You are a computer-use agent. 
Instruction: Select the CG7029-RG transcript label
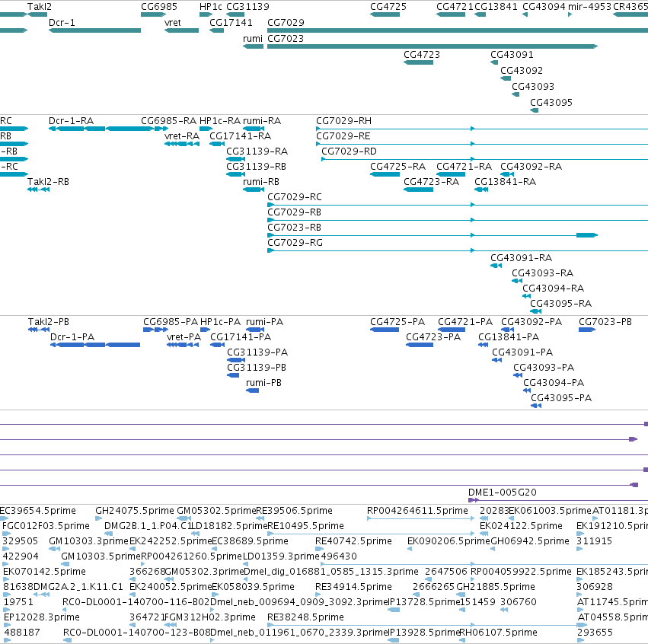(295, 243)
